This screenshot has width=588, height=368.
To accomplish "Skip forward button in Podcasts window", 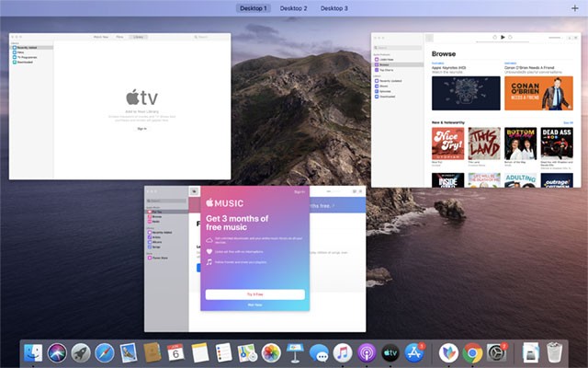I will [x=510, y=37].
